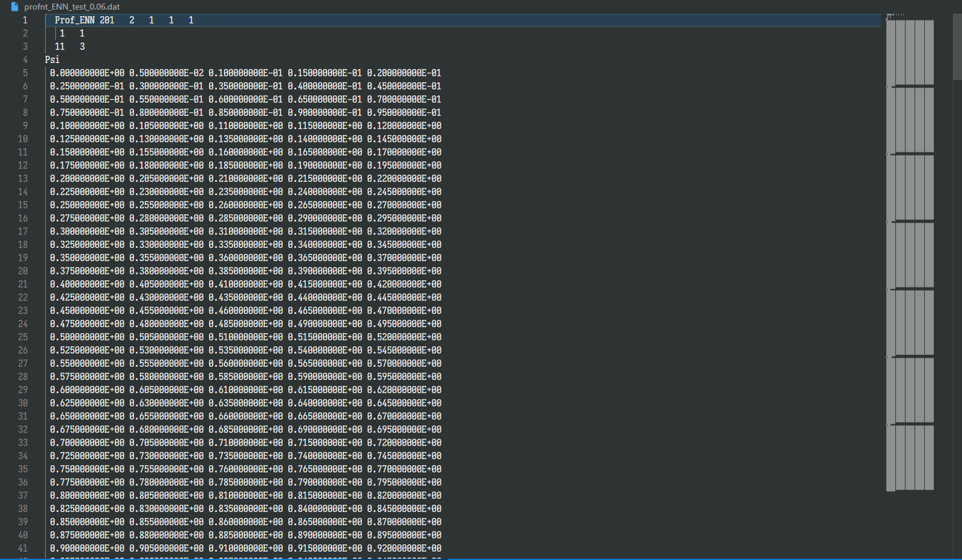The height and width of the screenshot is (560, 962).
Task: Click the code minimap preview
Action: click(910, 252)
